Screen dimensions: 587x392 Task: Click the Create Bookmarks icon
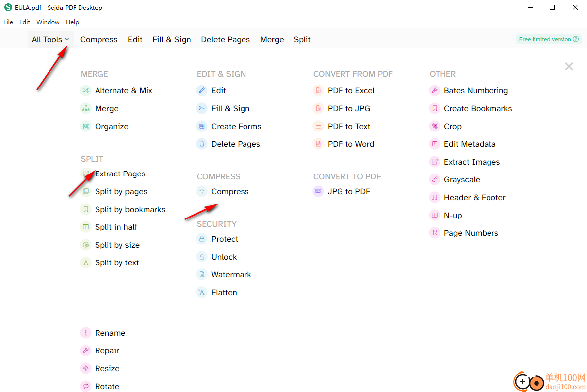(435, 108)
